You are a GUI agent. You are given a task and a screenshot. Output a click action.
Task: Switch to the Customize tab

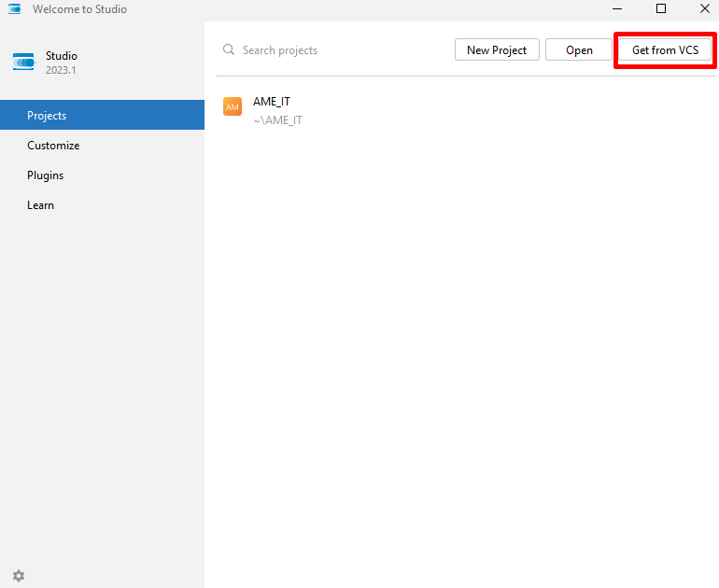53,146
